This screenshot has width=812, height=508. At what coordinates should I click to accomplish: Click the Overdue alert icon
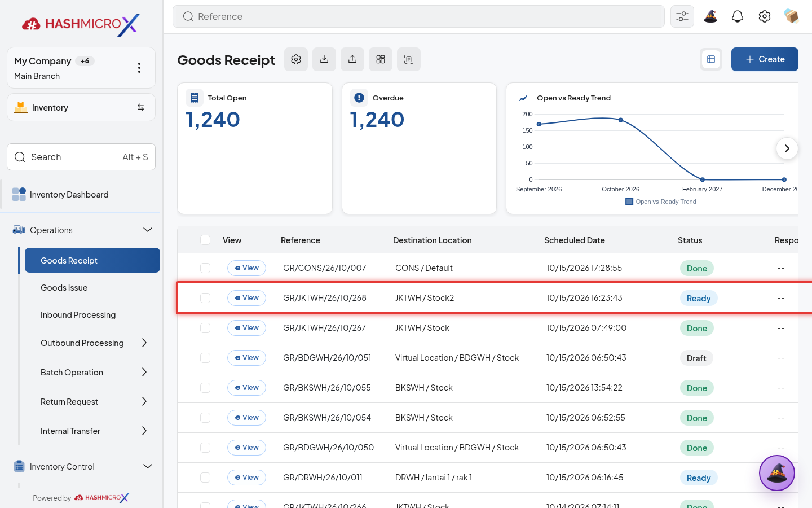[x=359, y=98]
